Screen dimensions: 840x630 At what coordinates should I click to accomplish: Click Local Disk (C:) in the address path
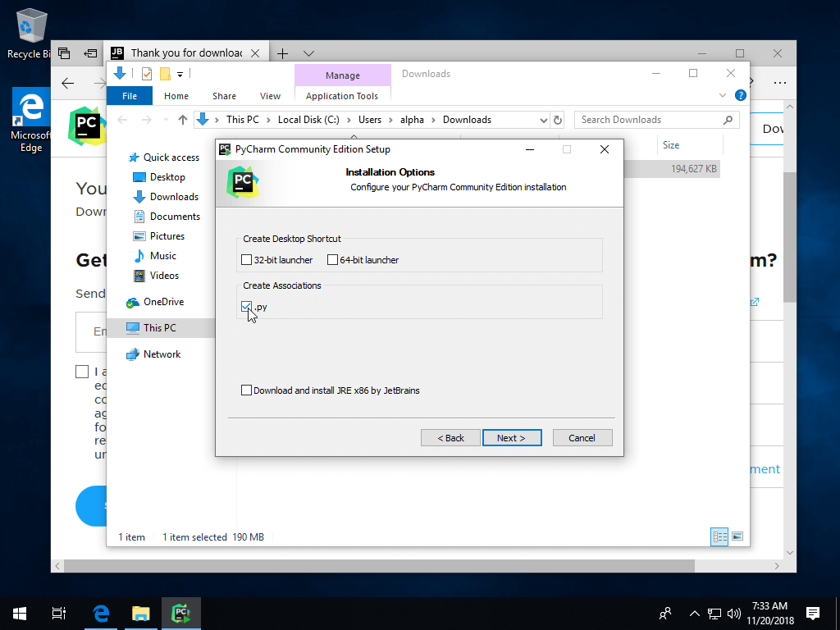[308, 120]
